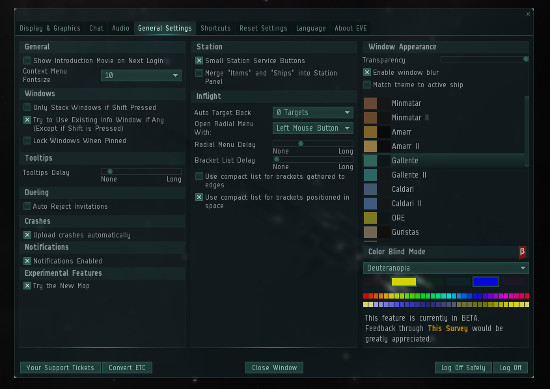Select the Caldari color theme
The image size is (550, 389).
[x=444, y=189]
